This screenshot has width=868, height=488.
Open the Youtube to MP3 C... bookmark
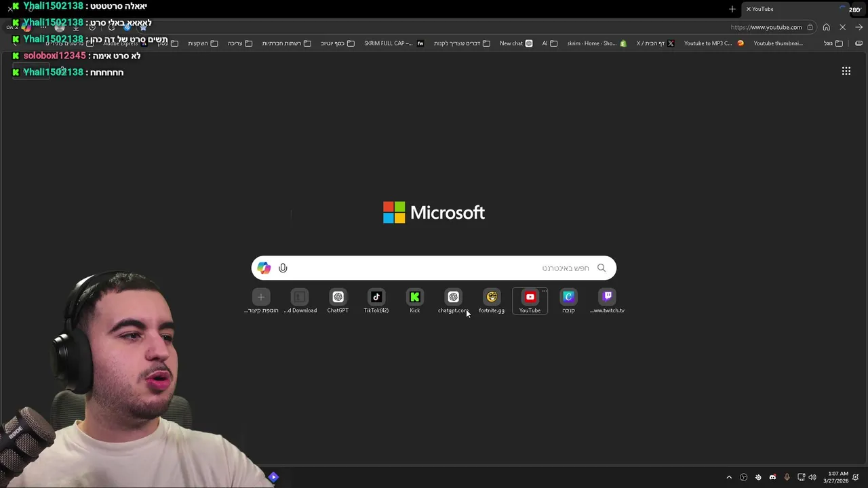point(713,43)
